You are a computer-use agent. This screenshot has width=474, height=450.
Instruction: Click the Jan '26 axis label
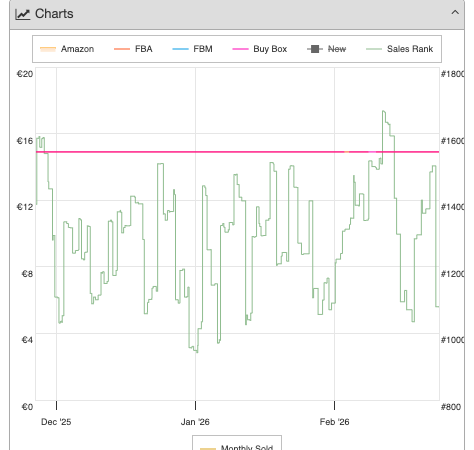195,422
